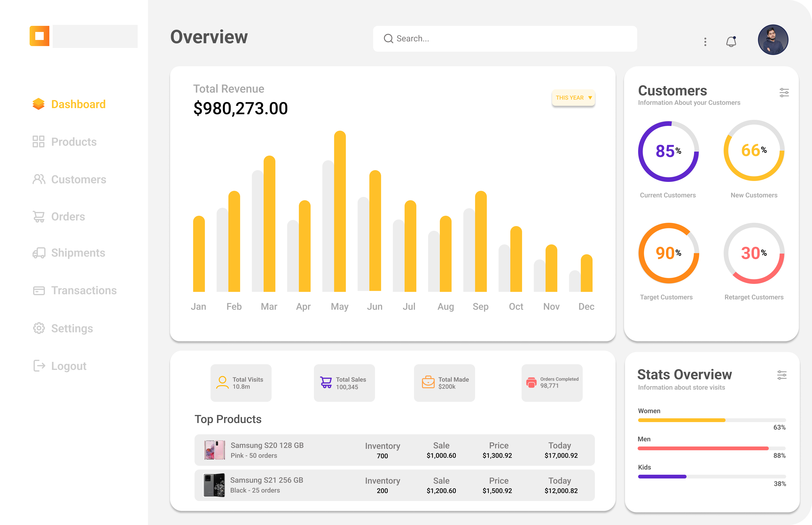This screenshot has height=525, width=812.
Task: Go to Shipments in the sidebar
Action: (x=78, y=253)
